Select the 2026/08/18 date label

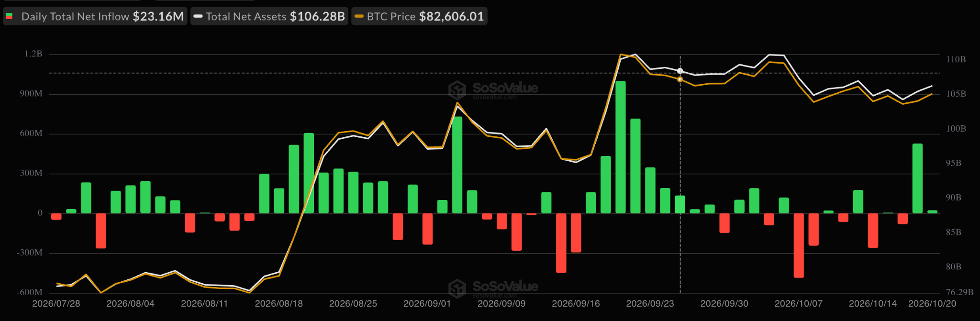pos(279,304)
